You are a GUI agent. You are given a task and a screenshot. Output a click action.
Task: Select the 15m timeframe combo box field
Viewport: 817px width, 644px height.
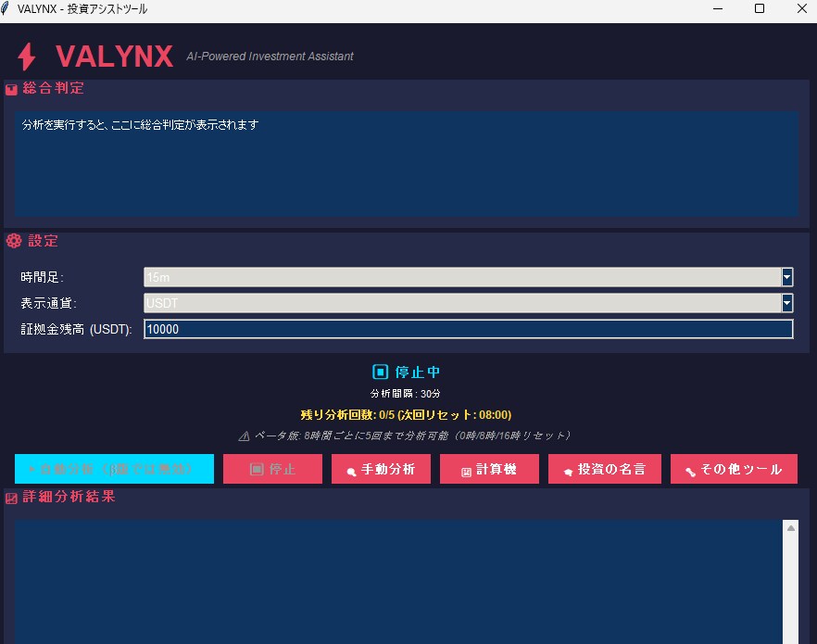(x=468, y=277)
